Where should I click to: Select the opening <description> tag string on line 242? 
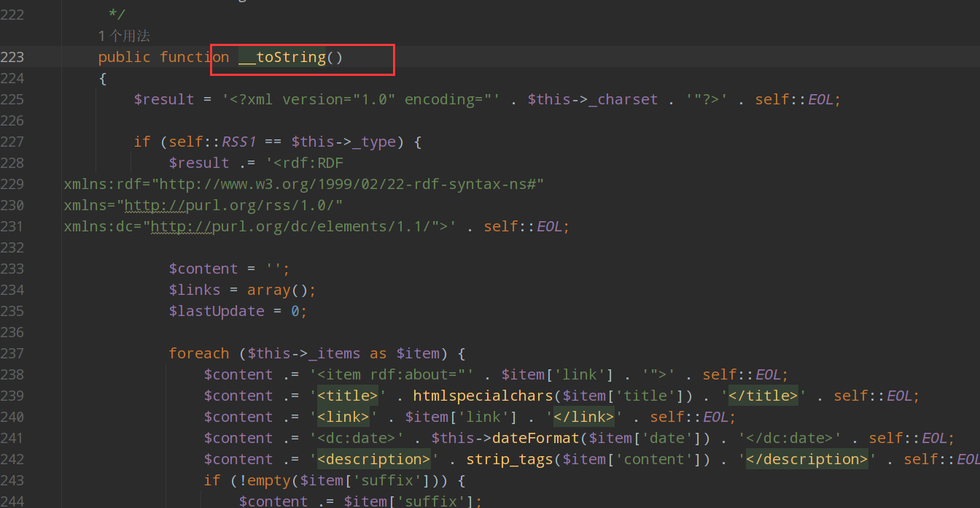374,459
